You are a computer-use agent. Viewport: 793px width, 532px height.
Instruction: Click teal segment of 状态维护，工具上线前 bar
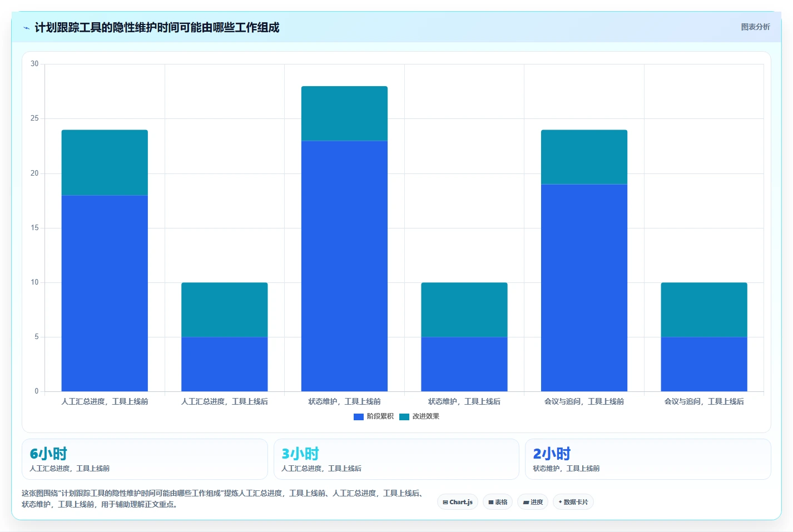(x=344, y=113)
